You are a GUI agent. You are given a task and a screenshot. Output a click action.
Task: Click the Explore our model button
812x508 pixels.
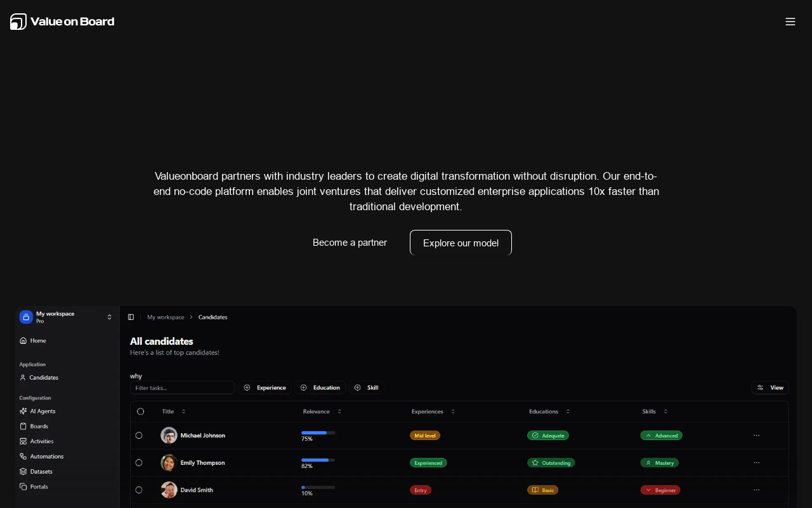(461, 243)
